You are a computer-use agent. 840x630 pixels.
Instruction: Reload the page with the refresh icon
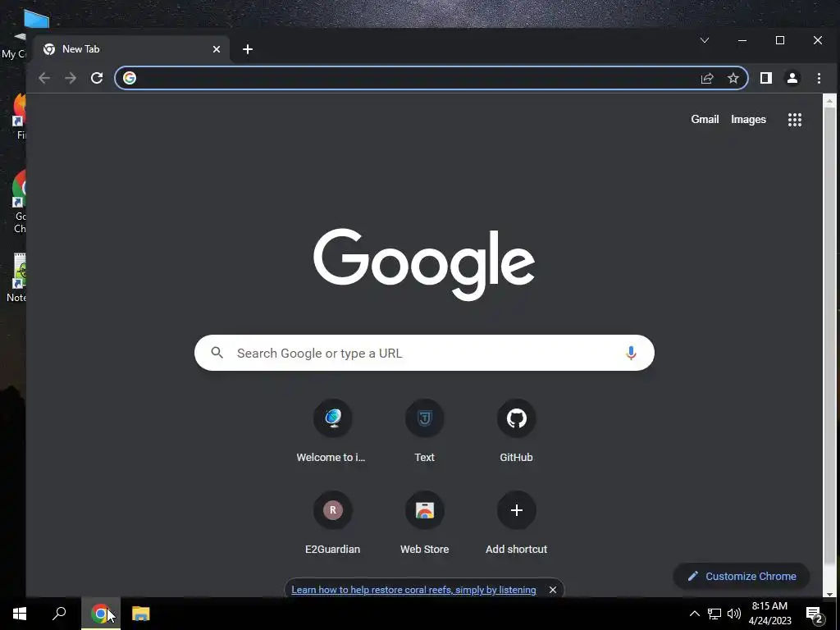pyautogui.click(x=97, y=78)
